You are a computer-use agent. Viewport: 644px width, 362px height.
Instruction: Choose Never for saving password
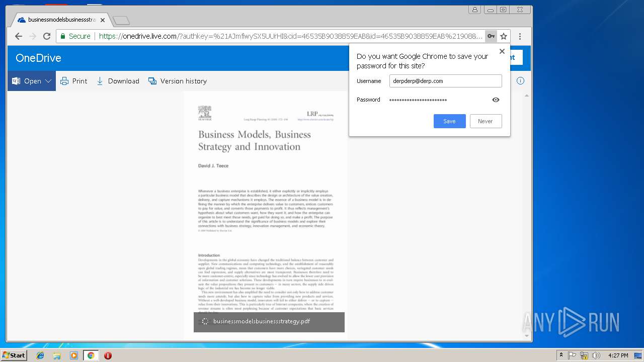(x=486, y=121)
